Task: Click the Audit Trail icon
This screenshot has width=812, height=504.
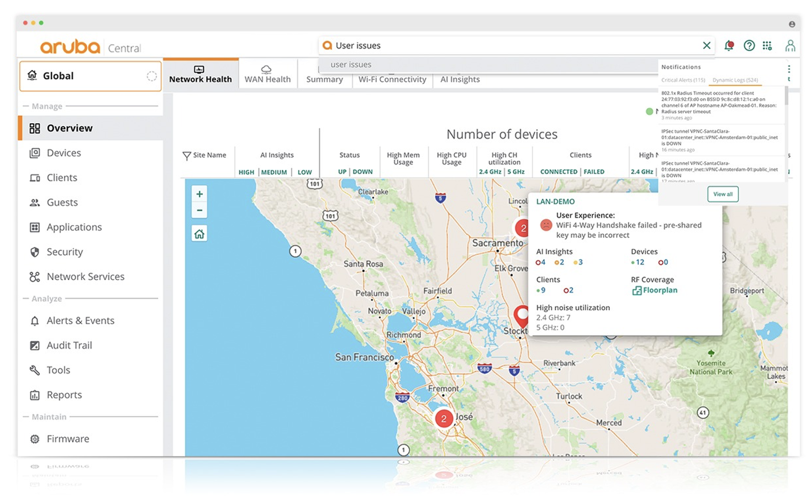Action: (x=35, y=345)
